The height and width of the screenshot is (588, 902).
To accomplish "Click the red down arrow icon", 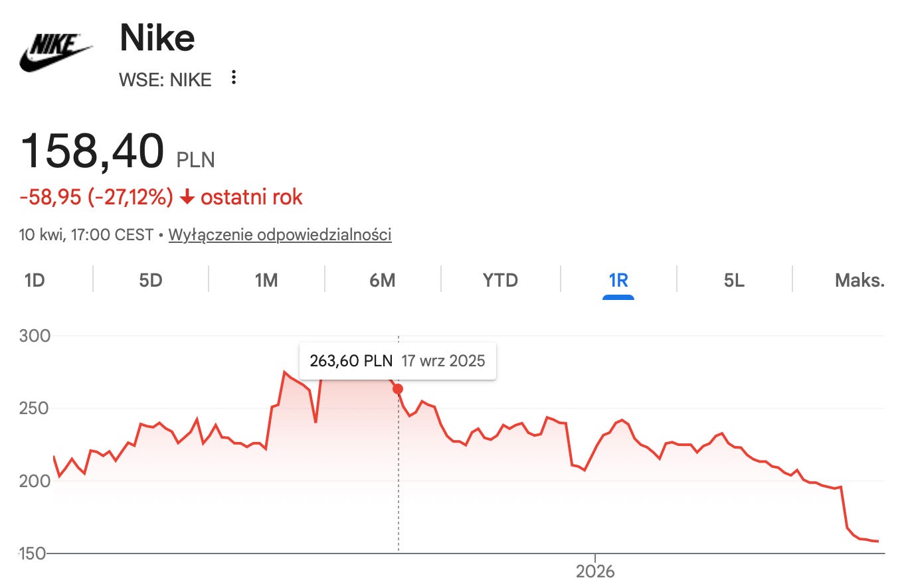I will coord(187,197).
